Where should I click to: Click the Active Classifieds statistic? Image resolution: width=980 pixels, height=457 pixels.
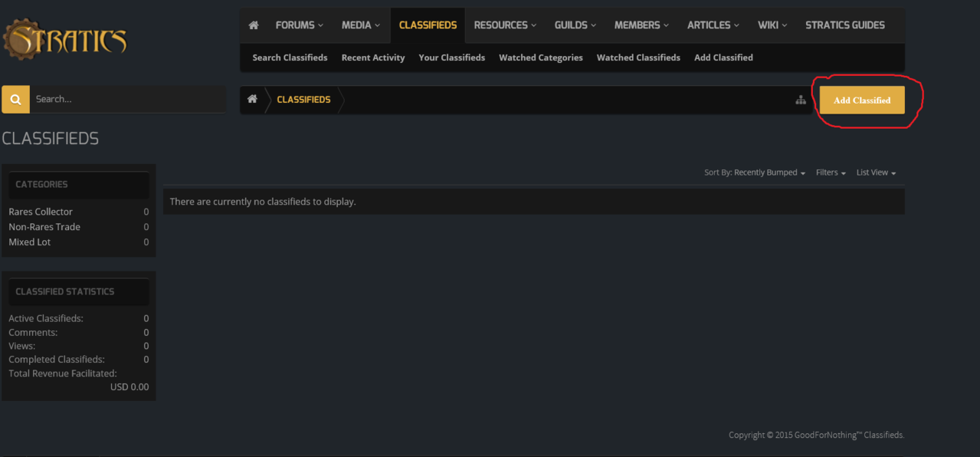coord(79,318)
